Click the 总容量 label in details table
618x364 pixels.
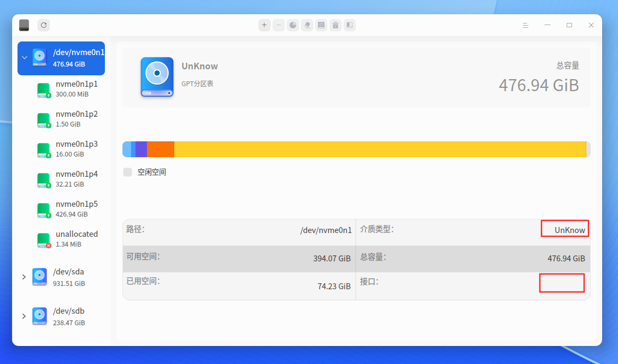373,257
